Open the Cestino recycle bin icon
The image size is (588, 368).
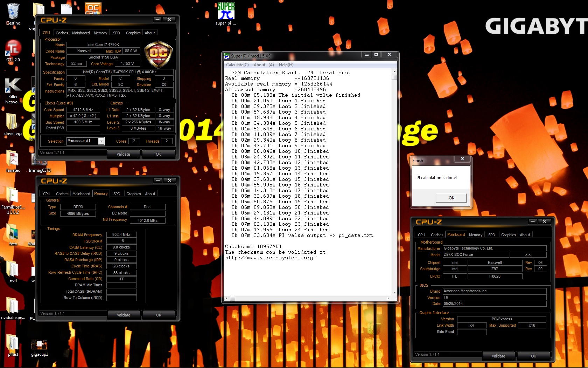(x=13, y=13)
